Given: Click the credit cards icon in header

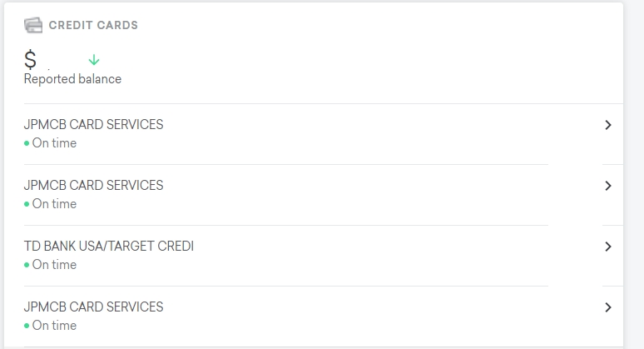Looking at the screenshot, I should click(x=33, y=25).
